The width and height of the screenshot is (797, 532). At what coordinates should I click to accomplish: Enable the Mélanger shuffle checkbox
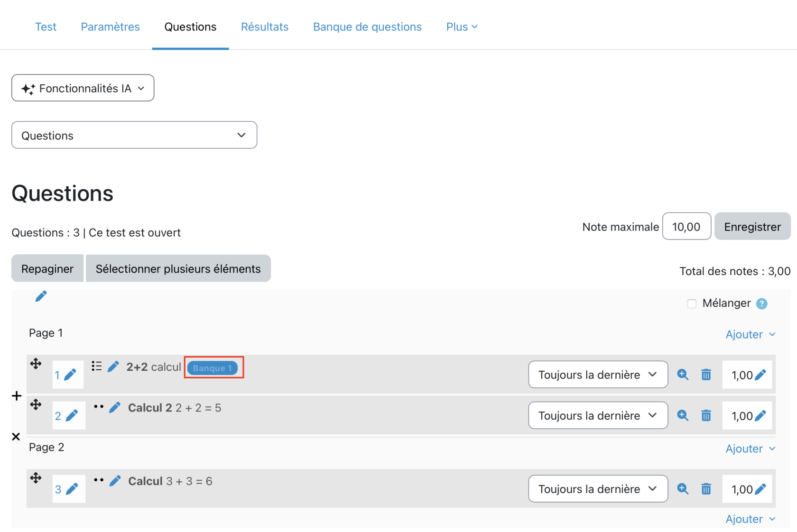(692, 304)
